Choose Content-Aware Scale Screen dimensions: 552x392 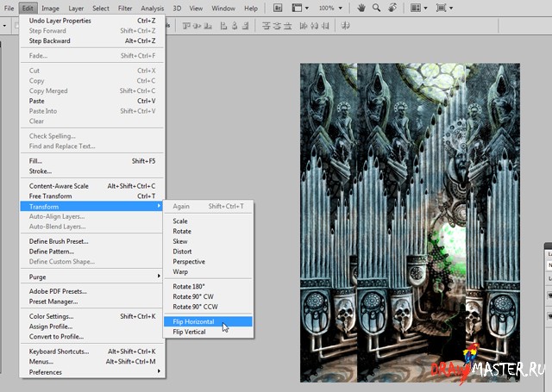tap(92, 186)
